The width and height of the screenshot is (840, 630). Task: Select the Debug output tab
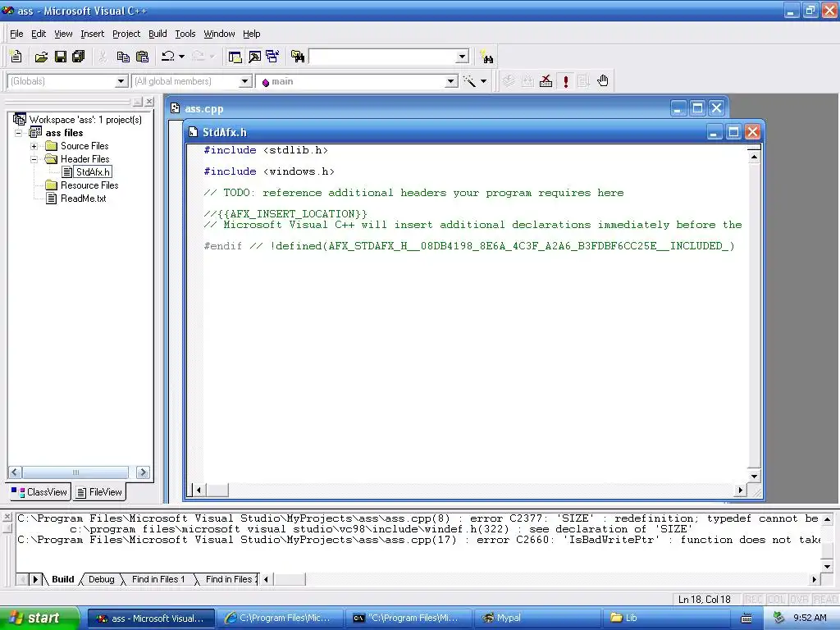pos(101,579)
